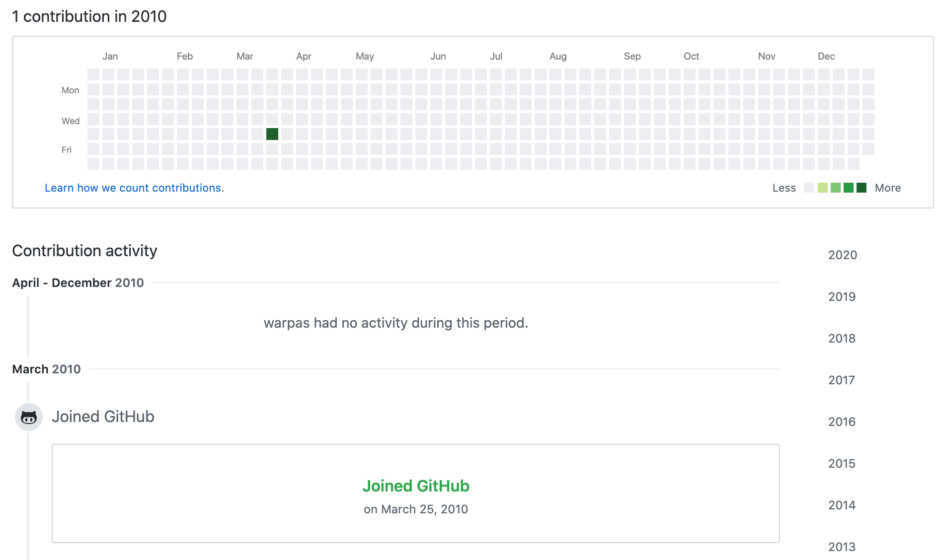Viewport: 941px width, 560px height.
Task: Select the dark green March contribution square
Action: 272,134
